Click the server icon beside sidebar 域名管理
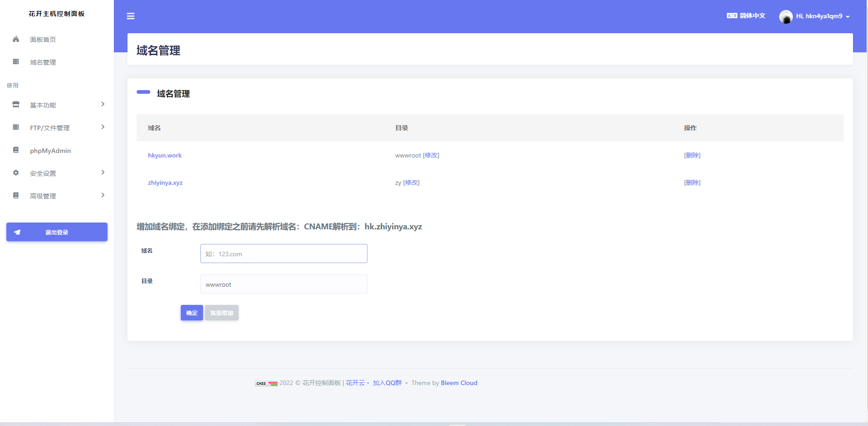868x426 pixels. tap(16, 62)
